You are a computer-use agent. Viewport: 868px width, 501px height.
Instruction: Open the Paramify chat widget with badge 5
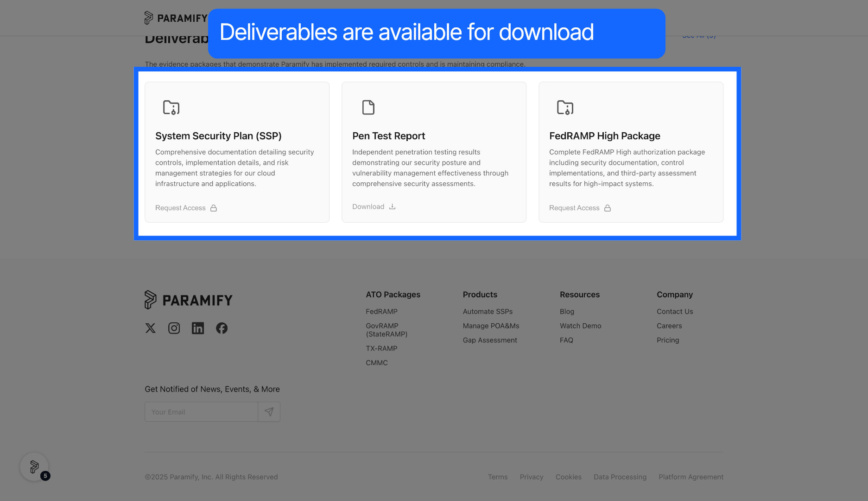[34, 467]
